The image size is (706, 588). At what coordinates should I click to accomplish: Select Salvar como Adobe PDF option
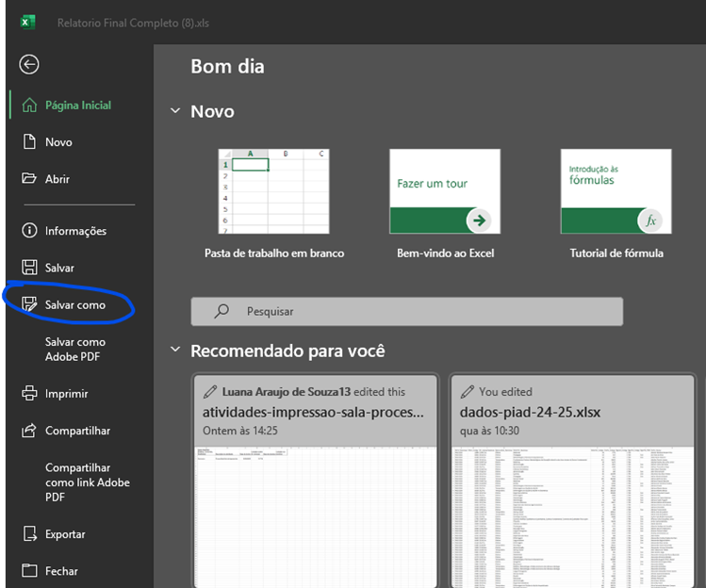(75, 350)
